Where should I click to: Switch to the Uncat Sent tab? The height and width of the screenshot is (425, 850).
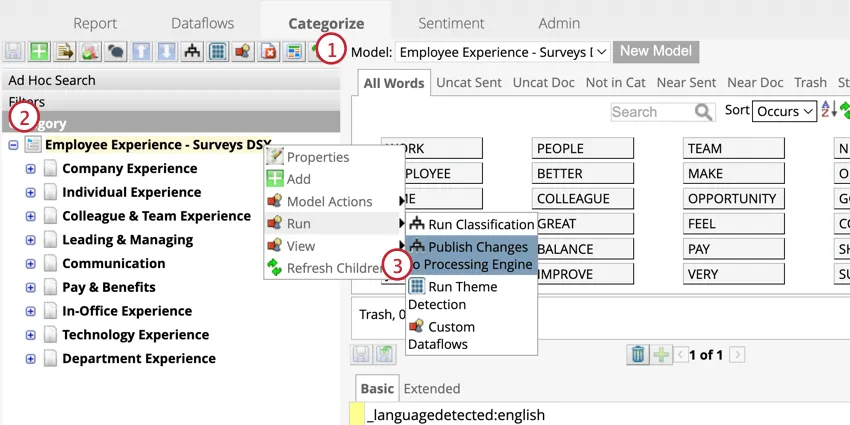(469, 82)
